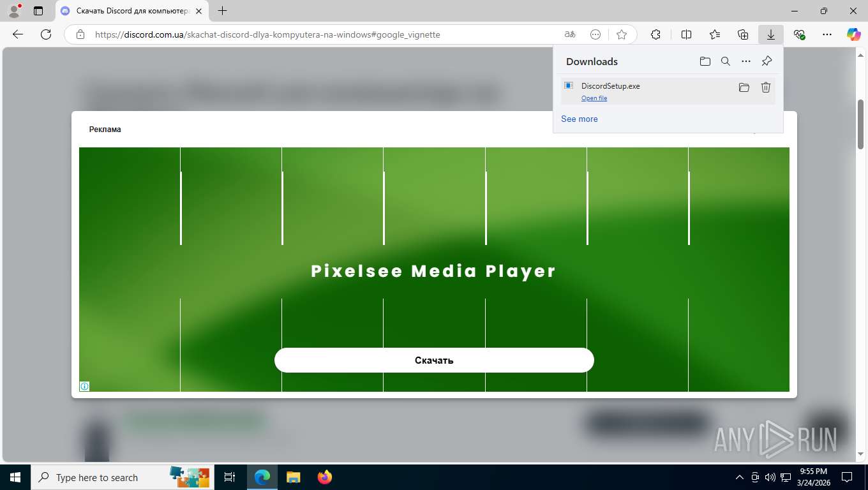Viewport: 868px width, 490px height.
Task: Show hidden system tray icons
Action: [x=740, y=477]
